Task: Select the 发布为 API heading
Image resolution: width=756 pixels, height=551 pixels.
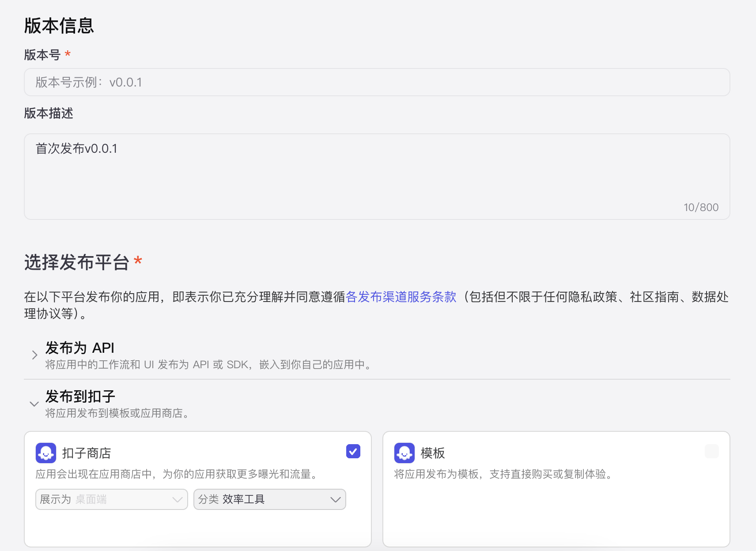Action: click(x=80, y=348)
